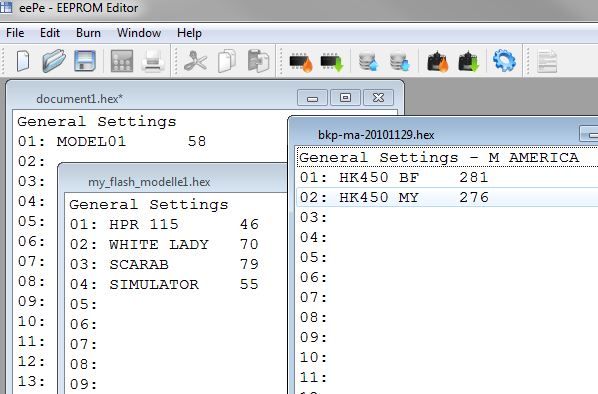Click eePe application icon in title bar
Viewport: 598px width, 394px height.
[x=6, y=7]
